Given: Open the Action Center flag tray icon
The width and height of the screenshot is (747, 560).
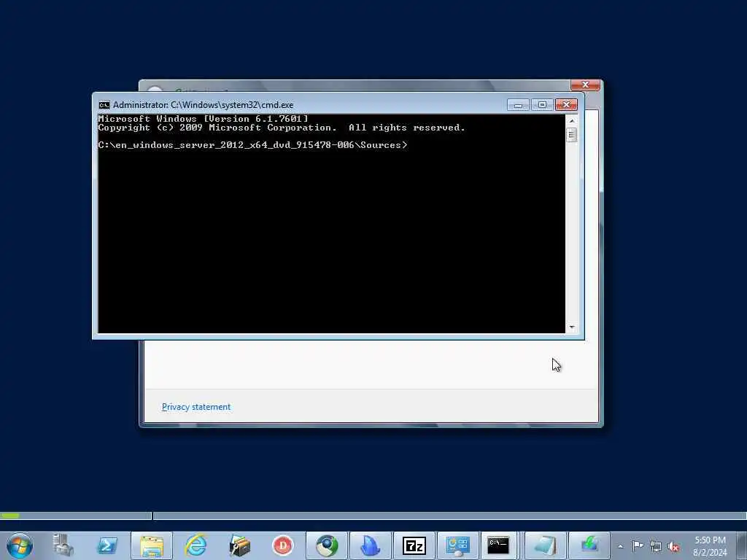Looking at the screenshot, I should coord(638,545).
